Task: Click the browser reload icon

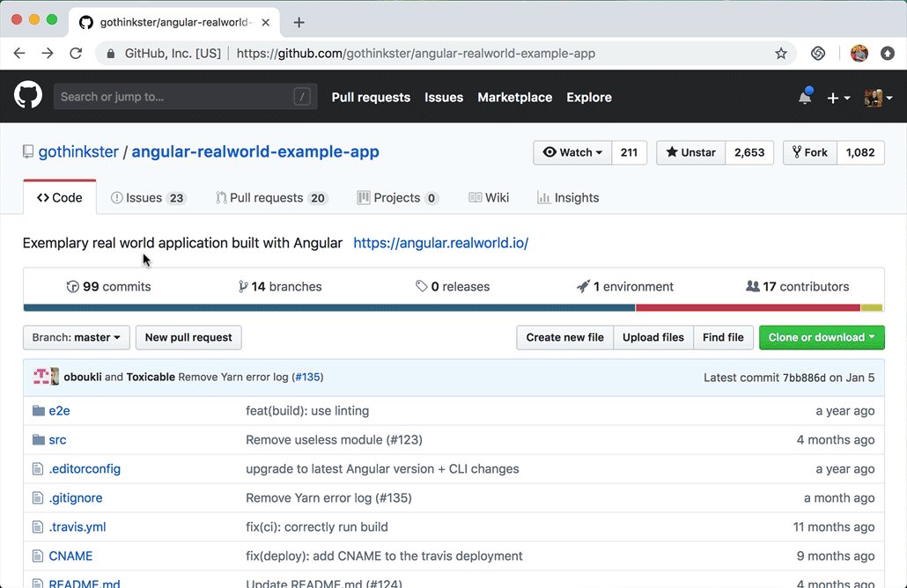Action: 76,53
